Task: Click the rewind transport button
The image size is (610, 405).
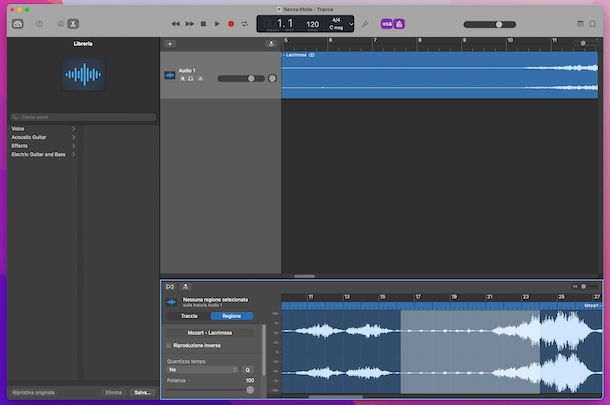Action: click(175, 24)
